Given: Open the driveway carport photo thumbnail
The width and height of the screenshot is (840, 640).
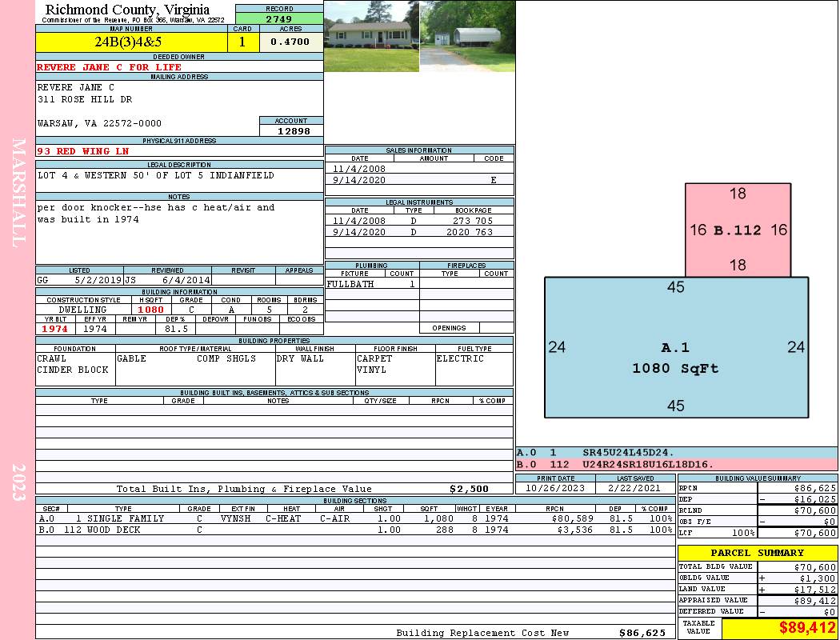Looking at the screenshot, I should (x=467, y=36).
